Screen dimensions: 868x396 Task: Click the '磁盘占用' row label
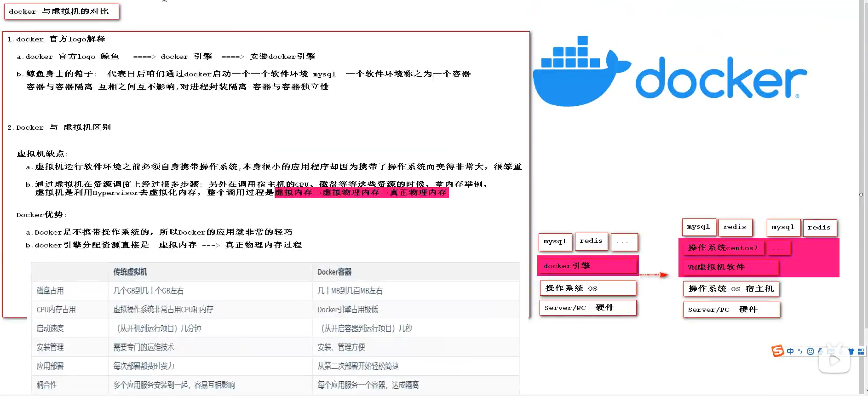pos(50,291)
